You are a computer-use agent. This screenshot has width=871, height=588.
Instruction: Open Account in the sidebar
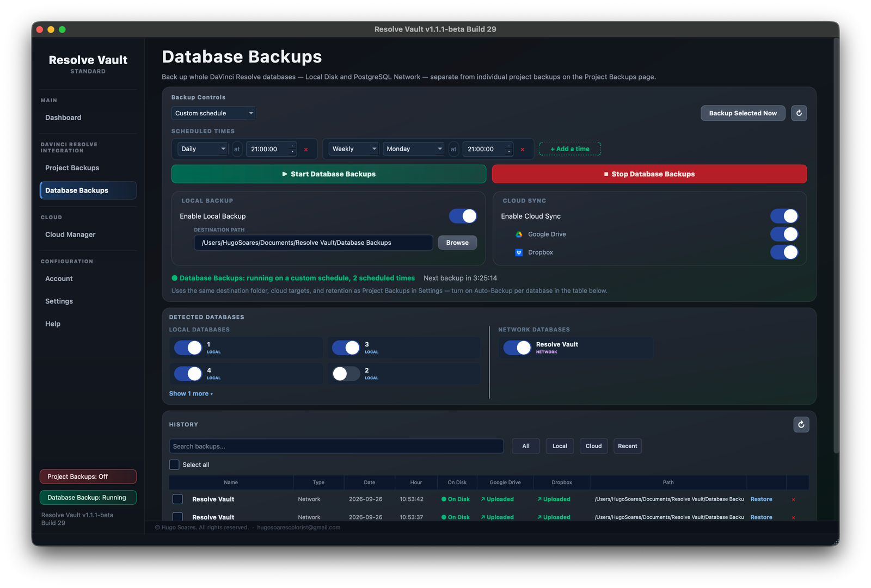(x=88, y=278)
